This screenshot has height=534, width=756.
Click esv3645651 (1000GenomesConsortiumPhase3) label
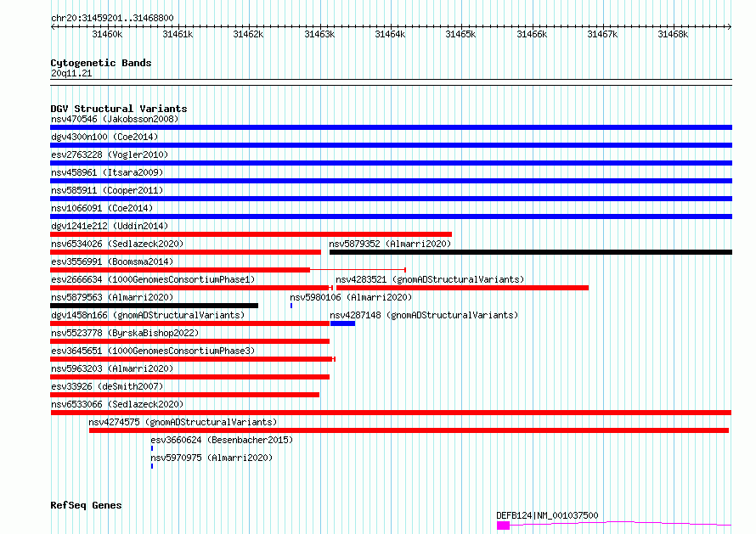click(153, 351)
